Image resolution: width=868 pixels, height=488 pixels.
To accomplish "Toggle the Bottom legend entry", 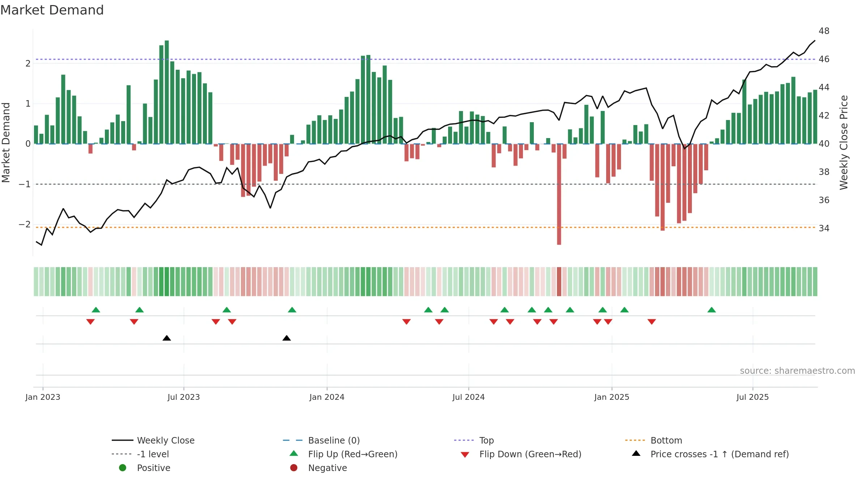I will tap(654, 440).
